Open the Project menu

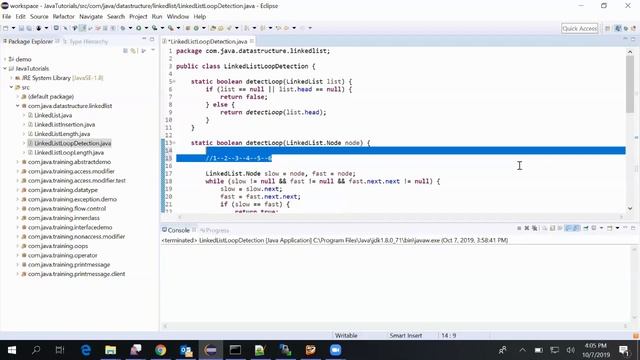[x=138, y=17]
